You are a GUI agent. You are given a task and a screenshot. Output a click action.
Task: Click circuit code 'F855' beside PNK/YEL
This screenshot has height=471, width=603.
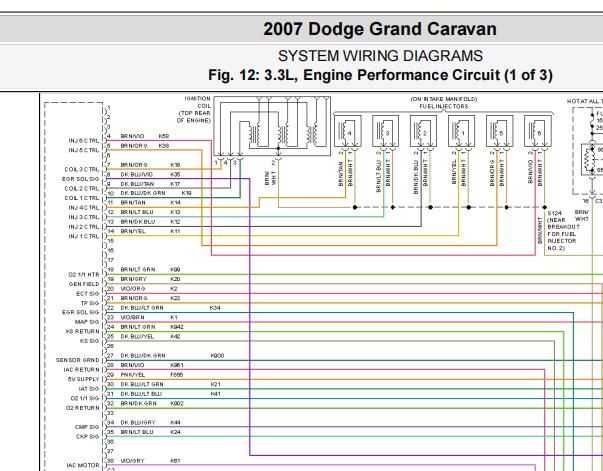[177, 375]
